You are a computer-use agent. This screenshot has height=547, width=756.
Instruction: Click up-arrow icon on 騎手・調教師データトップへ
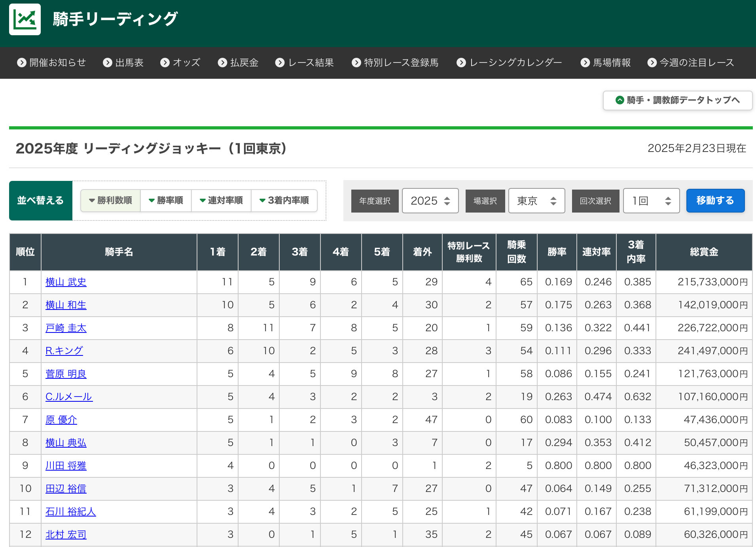tap(620, 100)
